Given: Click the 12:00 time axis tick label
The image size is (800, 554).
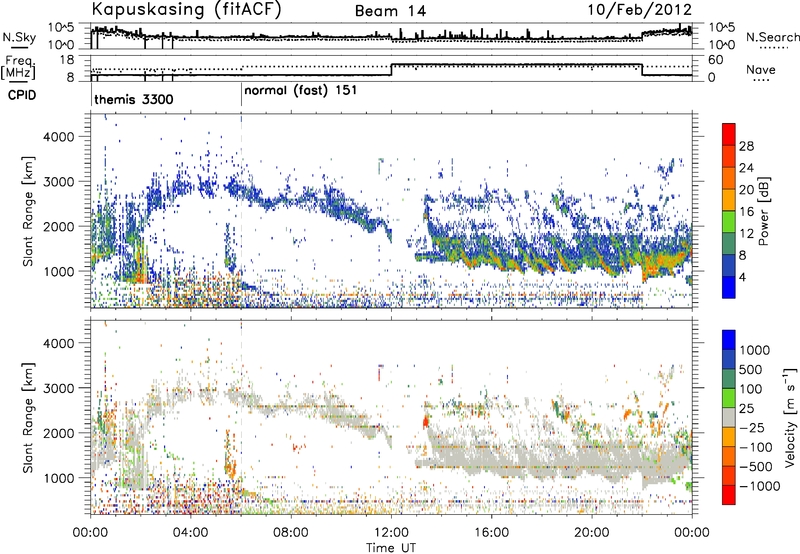Looking at the screenshot, I should tap(391, 533).
